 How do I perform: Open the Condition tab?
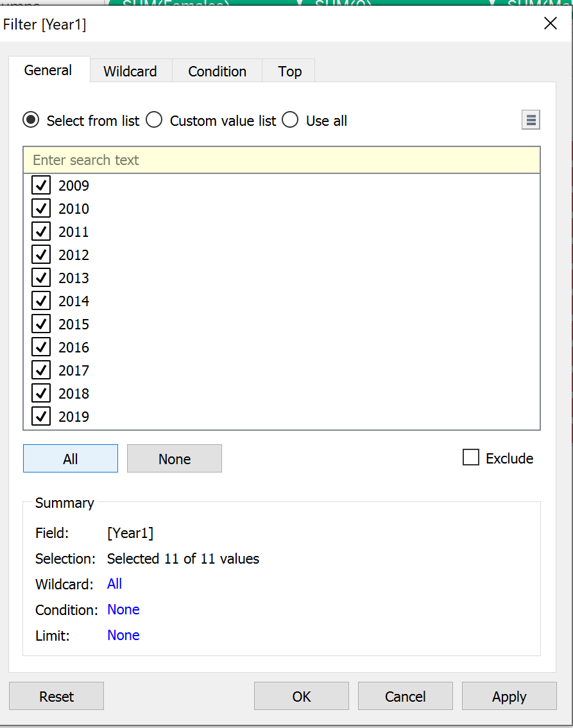(217, 71)
